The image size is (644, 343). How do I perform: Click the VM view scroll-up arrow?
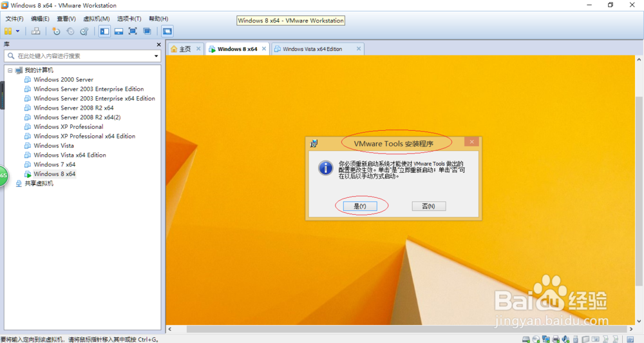click(x=639, y=59)
